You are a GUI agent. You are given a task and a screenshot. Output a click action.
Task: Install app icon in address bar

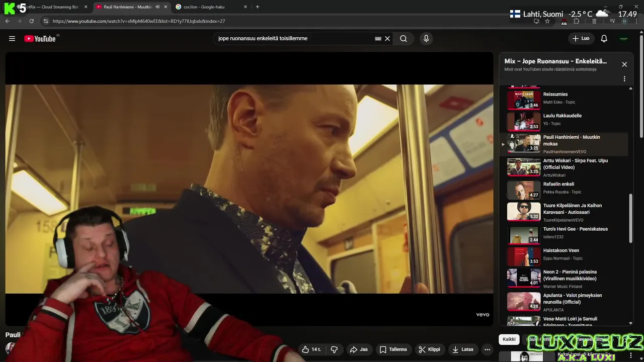point(537,21)
